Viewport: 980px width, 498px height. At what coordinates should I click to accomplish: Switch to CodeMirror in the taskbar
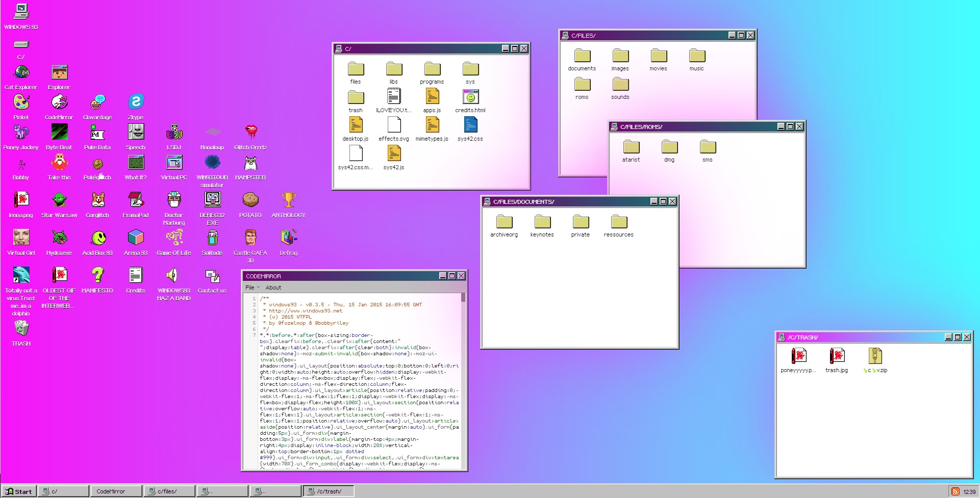[116, 491]
